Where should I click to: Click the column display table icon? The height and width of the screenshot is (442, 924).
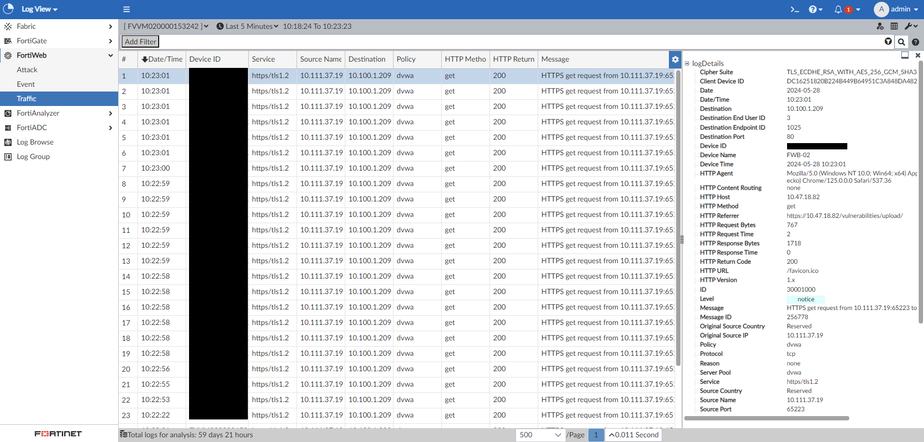(x=894, y=27)
